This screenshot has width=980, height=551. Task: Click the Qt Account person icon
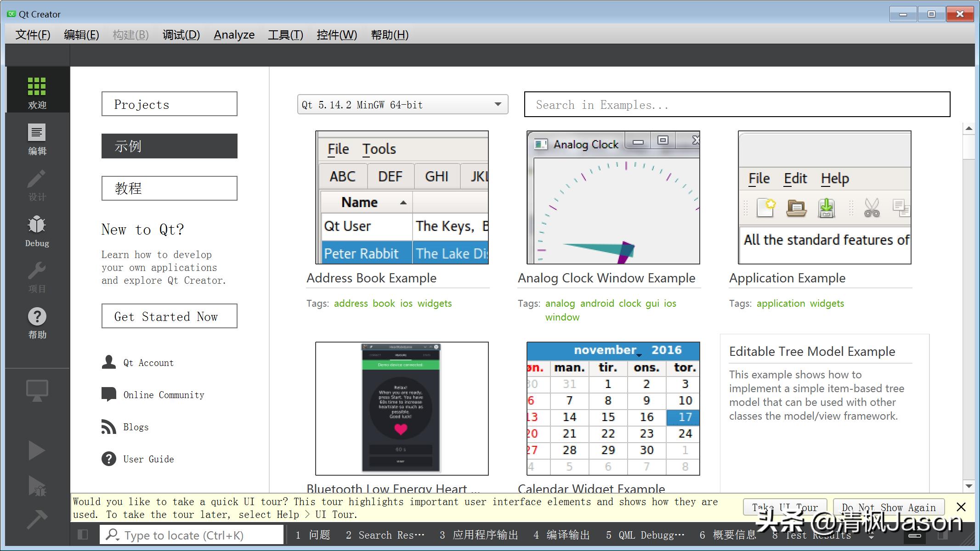(x=109, y=362)
